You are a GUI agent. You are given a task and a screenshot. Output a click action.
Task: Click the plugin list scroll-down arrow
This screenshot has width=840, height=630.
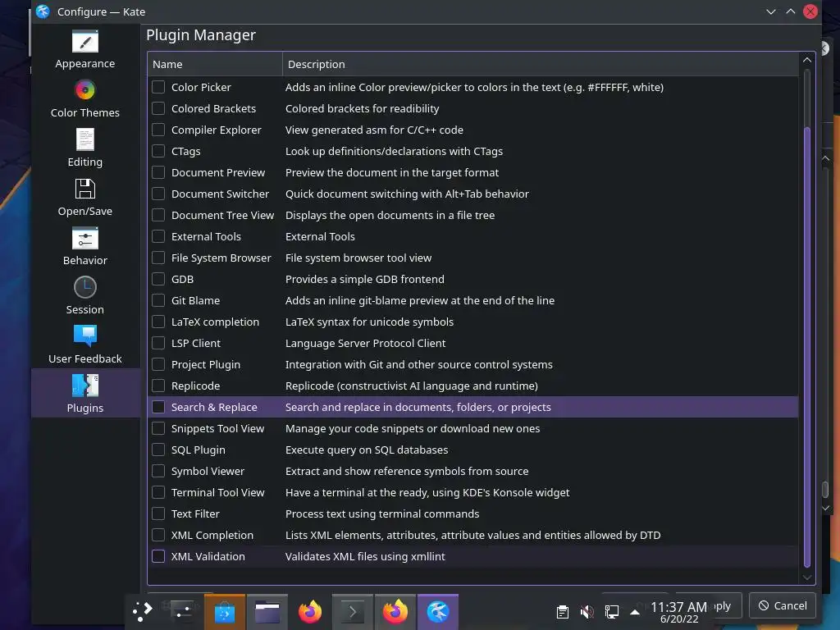tap(807, 577)
